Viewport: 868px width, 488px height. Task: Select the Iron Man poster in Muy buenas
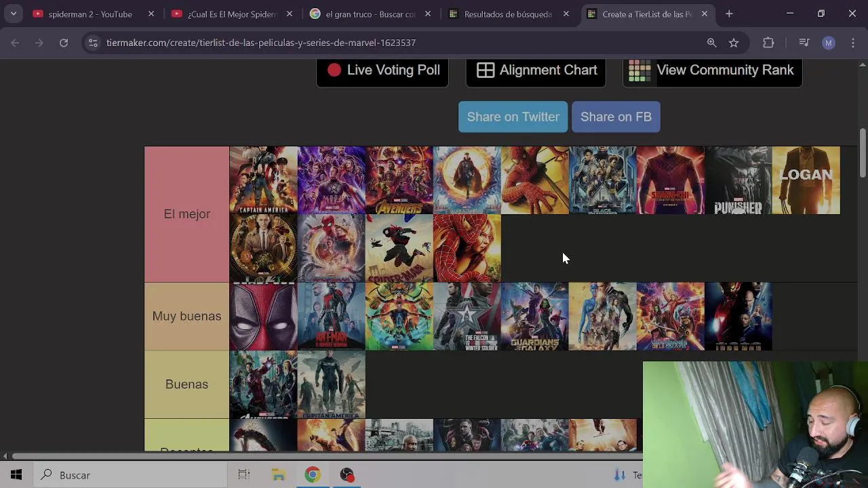click(738, 317)
